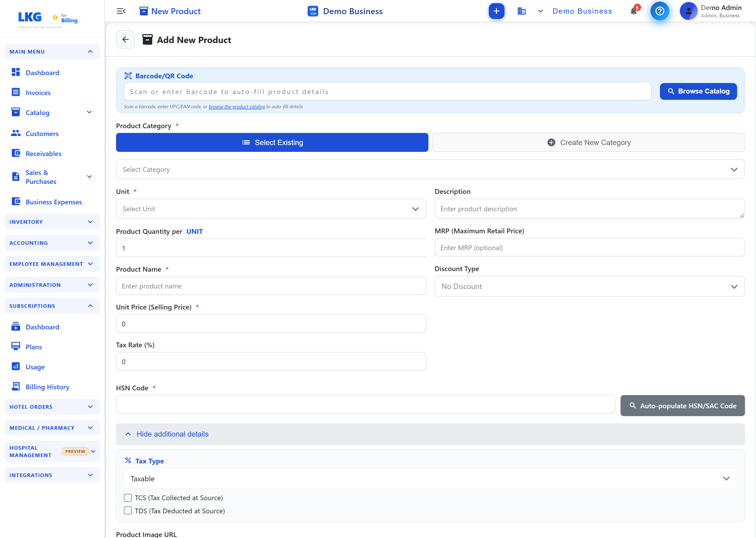Open business switcher chevron near Demo Business

pos(540,11)
